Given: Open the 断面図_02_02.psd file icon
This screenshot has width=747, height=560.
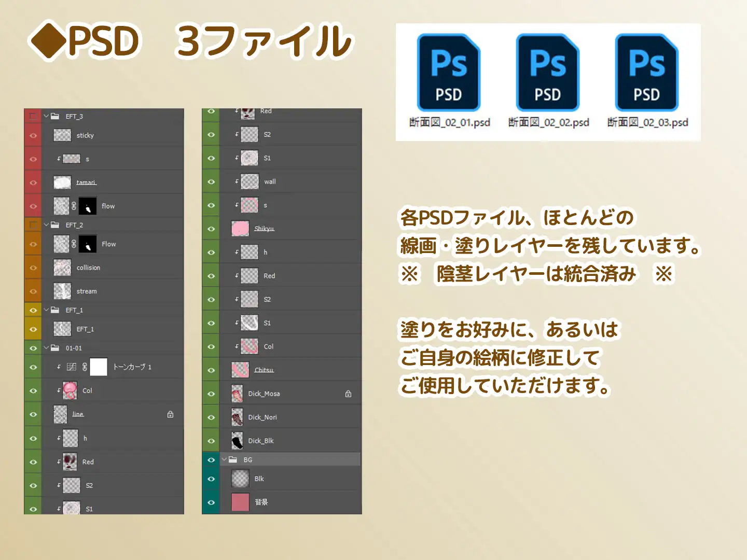Looking at the screenshot, I should [548, 73].
